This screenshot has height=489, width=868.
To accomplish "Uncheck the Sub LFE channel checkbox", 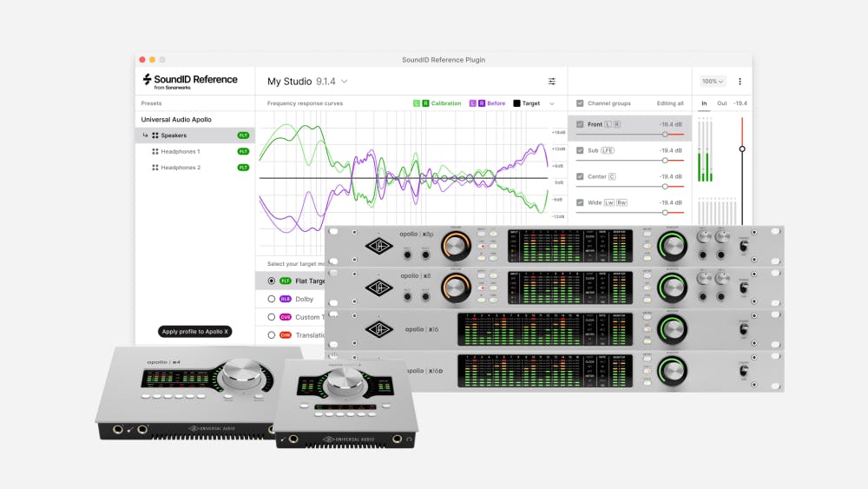I will (580, 150).
